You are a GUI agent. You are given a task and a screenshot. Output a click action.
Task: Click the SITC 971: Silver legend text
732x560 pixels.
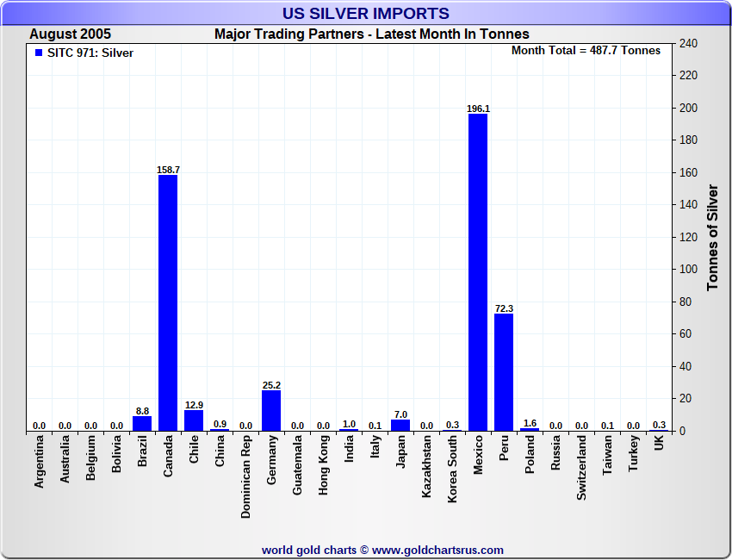click(90, 53)
